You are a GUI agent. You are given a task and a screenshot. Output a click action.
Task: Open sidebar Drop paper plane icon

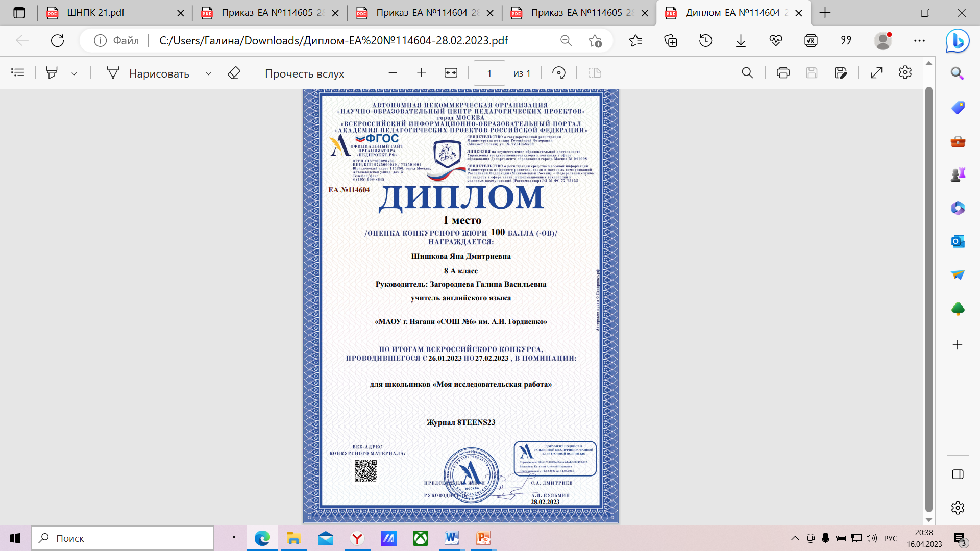(958, 275)
